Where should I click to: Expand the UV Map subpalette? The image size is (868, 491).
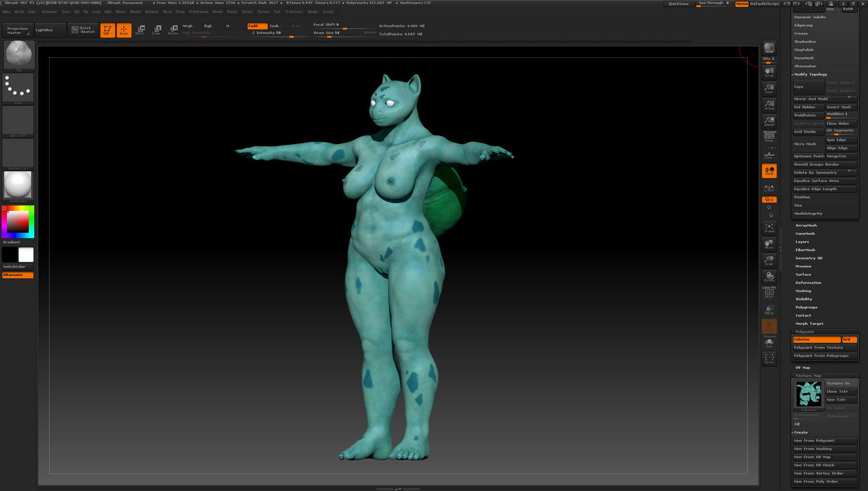tap(803, 368)
